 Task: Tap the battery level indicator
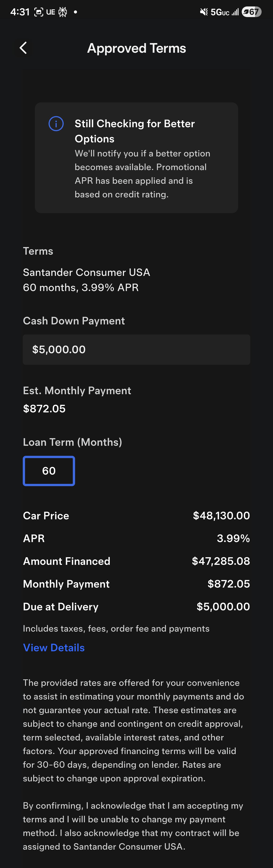251,12
